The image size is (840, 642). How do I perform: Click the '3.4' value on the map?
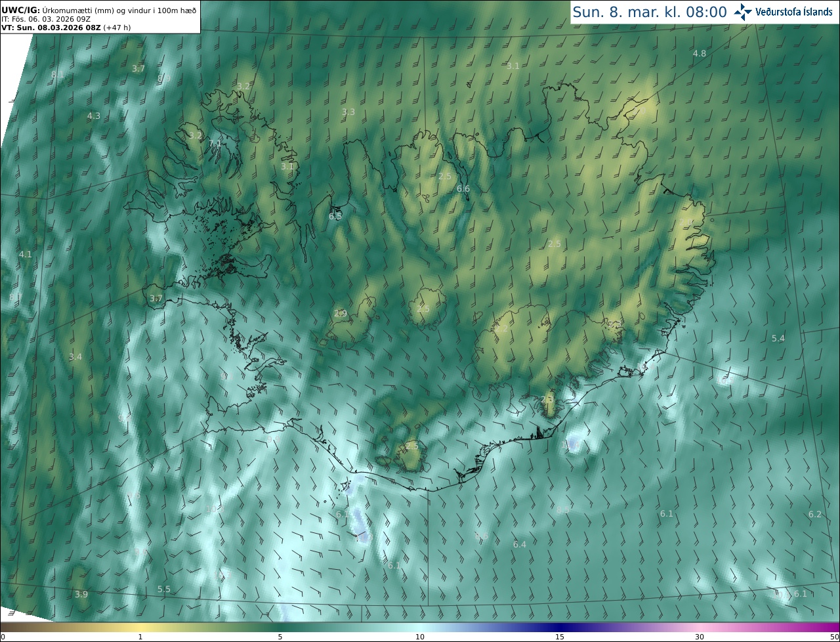point(75,356)
